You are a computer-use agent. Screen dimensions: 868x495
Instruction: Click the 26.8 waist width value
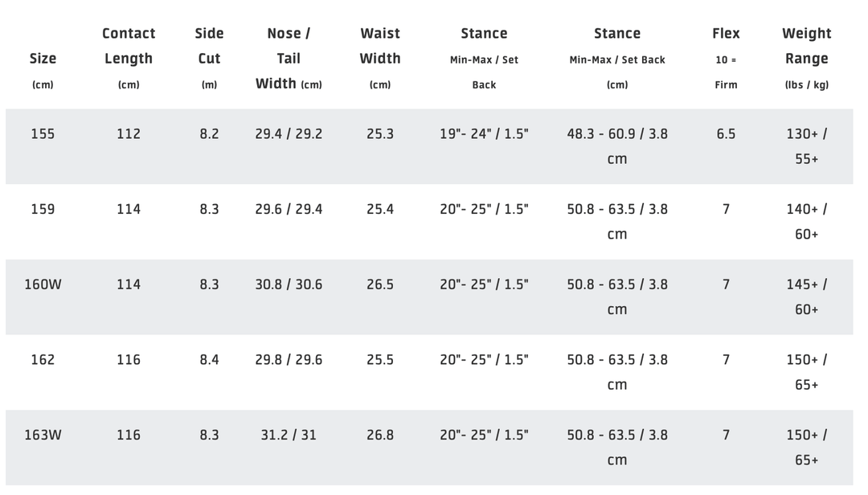(380, 435)
